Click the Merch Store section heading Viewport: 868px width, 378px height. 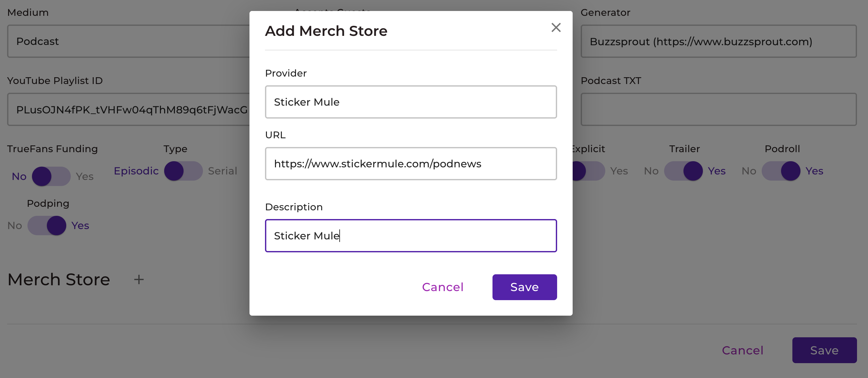pyautogui.click(x=58, y=279)
